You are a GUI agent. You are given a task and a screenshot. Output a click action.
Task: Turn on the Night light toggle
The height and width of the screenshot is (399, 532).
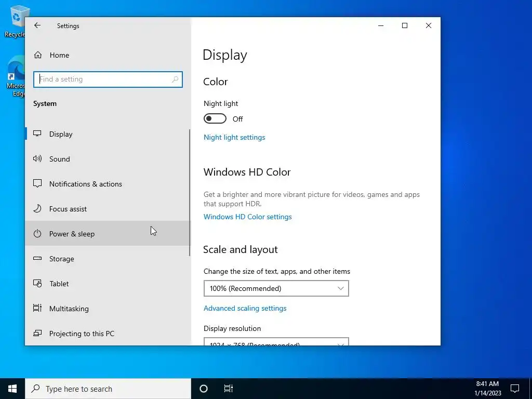(215, 119)
